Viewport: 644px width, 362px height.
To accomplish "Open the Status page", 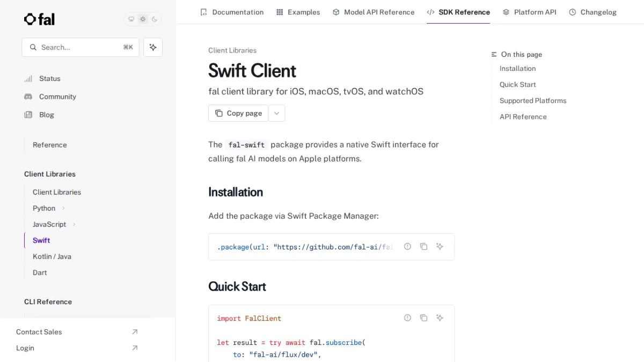I will click(x=50, y=78).
